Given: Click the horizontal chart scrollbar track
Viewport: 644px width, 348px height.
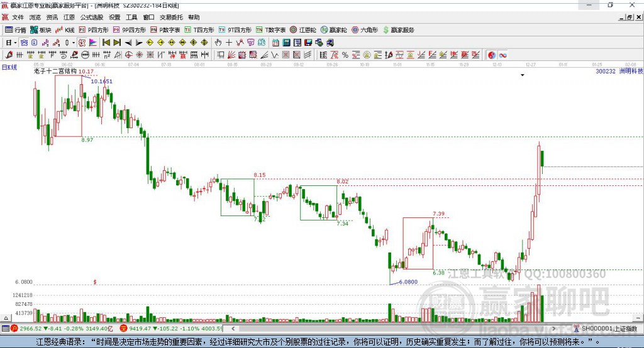Looking at the screenshot, I should tap(393, 329).
